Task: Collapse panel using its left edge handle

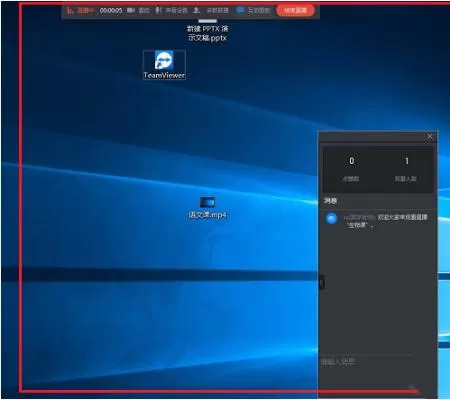Action: 322,283
